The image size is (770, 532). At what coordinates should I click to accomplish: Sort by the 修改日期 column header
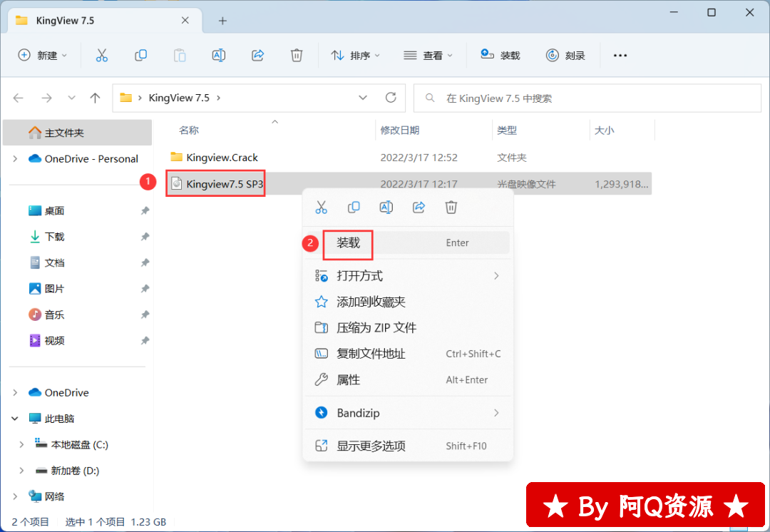click(400, 131)
